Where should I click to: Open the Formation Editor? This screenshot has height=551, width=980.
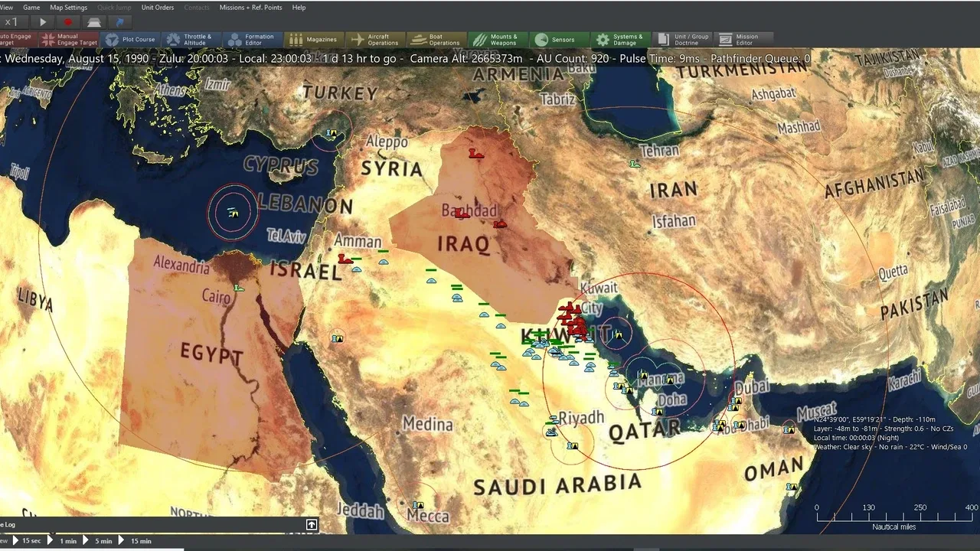pos(251,40)
